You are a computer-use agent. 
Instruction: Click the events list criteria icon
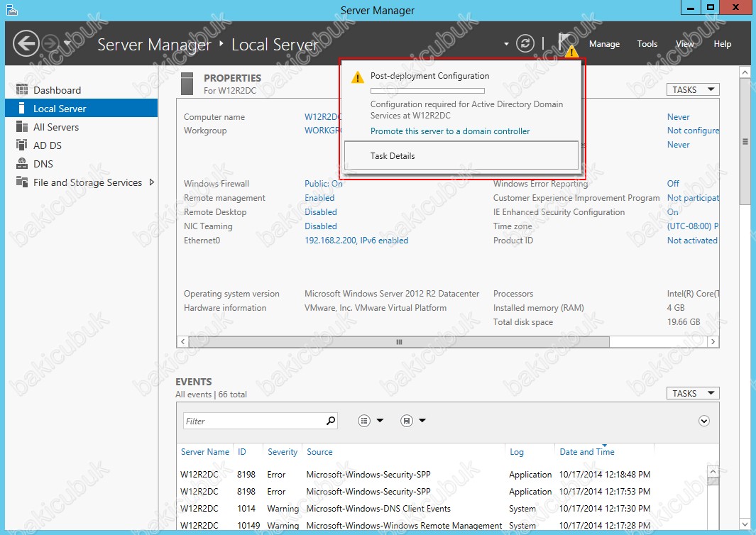(364, 421)
